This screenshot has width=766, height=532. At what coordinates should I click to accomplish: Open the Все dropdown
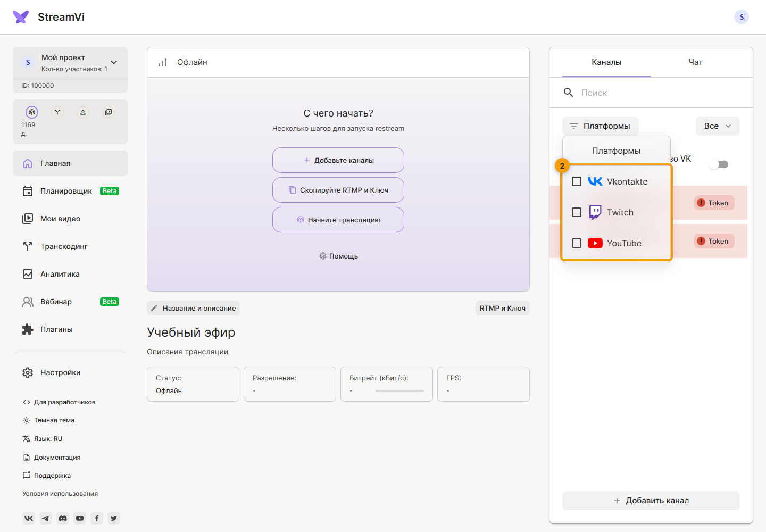[718, 126]
